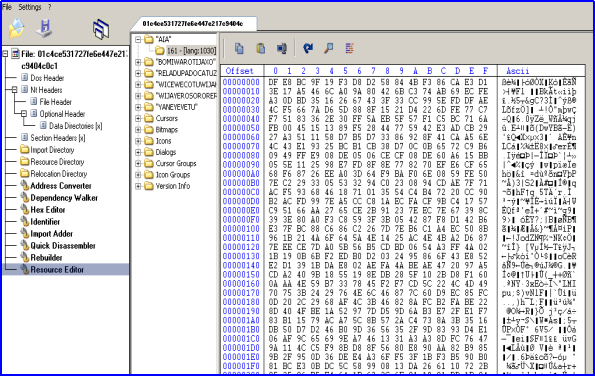
Task: Expand the Cursors resource folder
Action: pyautogui.click(x=138, y=119)
